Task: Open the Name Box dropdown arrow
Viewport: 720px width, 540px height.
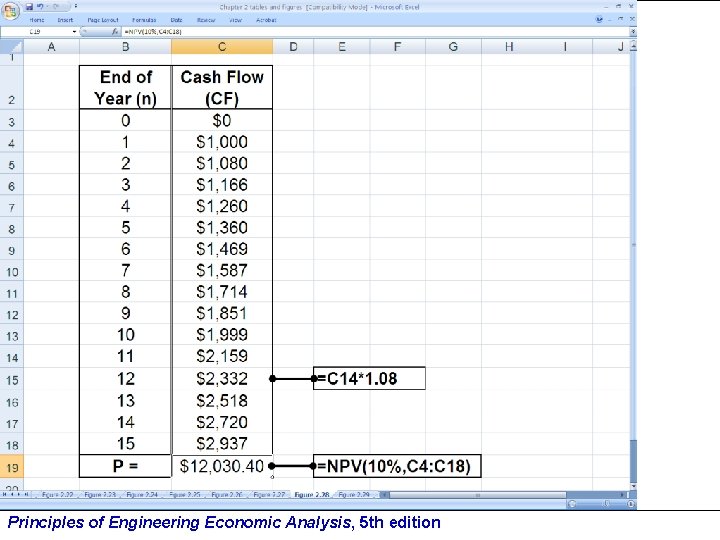Action: point(74,32)
